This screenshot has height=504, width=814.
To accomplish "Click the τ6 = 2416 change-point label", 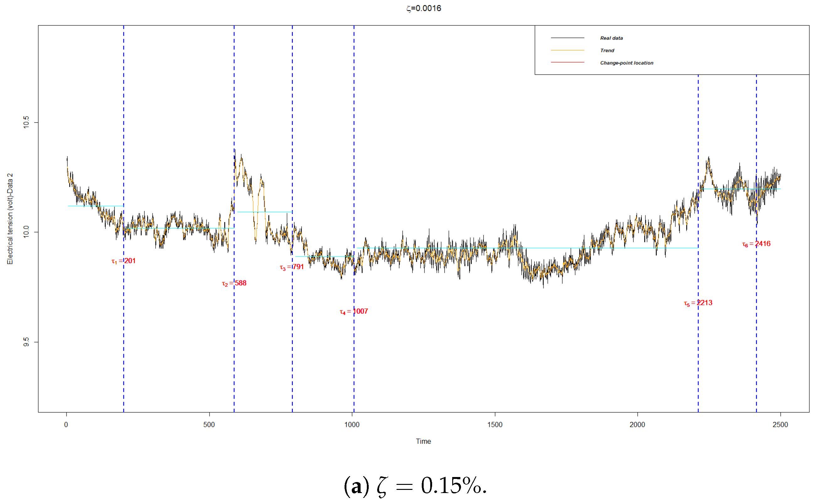I will pyautogui.click(x=756, y=244).
